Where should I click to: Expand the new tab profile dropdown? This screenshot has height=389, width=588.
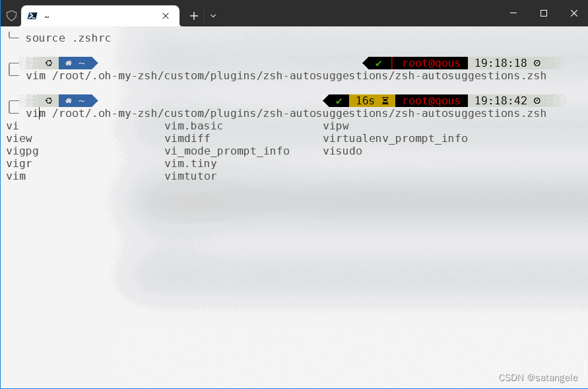pyautogui.click(x=213, y=16)
